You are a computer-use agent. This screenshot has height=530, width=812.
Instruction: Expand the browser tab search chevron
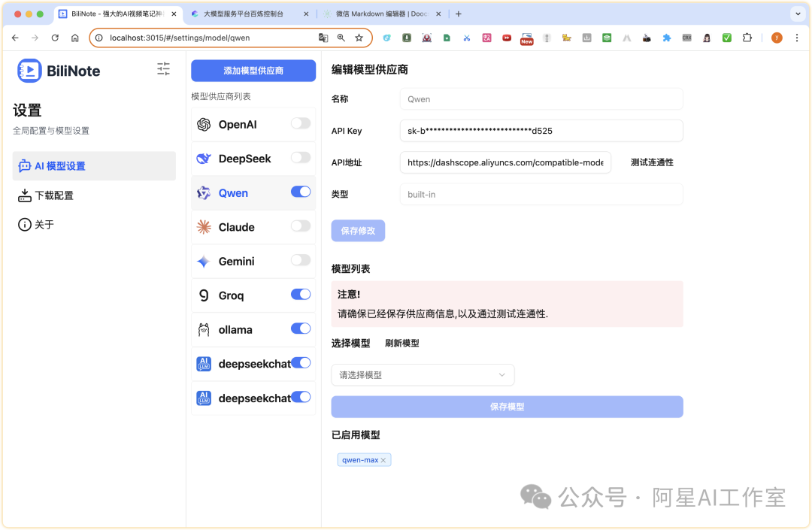798,14
